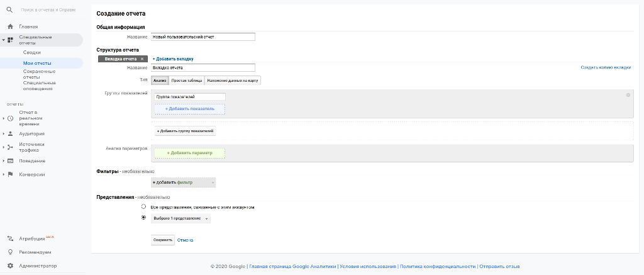Expand the Поведение section arrow
This screenshot has height=275, width=644.
point(3,160)
